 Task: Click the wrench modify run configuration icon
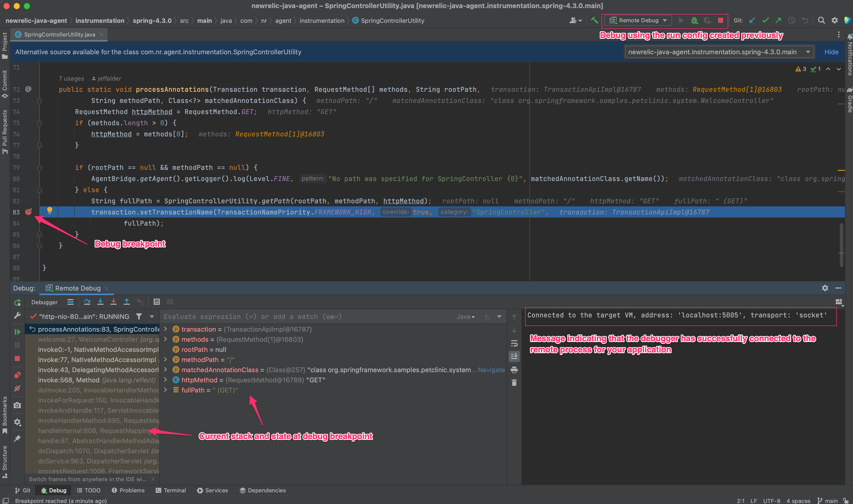17,316
